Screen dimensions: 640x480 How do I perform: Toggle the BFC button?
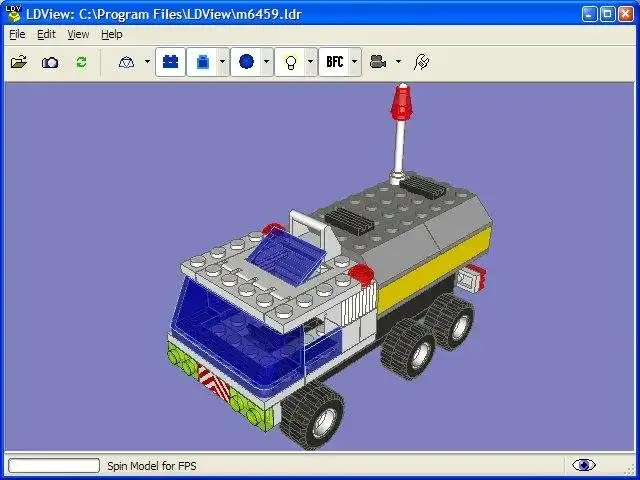point(335,62)
